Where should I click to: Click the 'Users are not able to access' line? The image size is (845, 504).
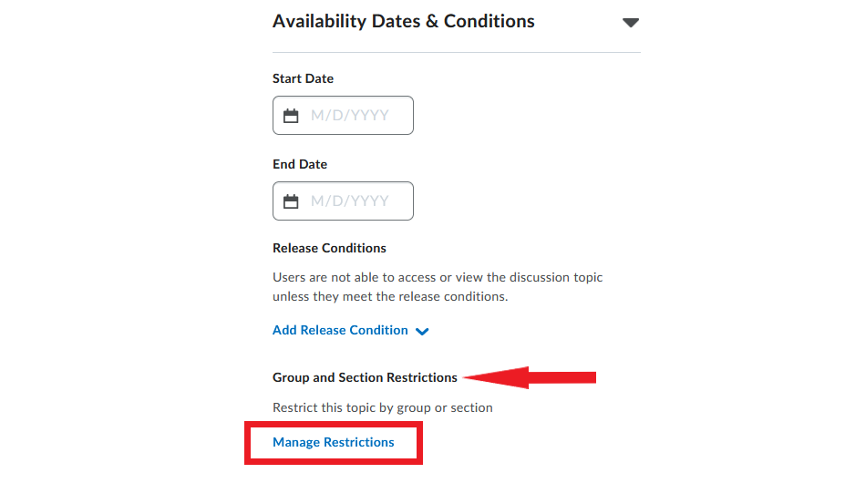point(438,277)
